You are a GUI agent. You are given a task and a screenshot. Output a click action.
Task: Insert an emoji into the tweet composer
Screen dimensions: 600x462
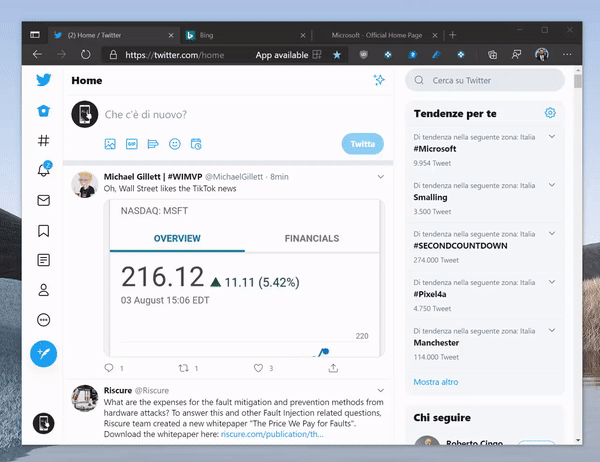(x=175, y=144)
